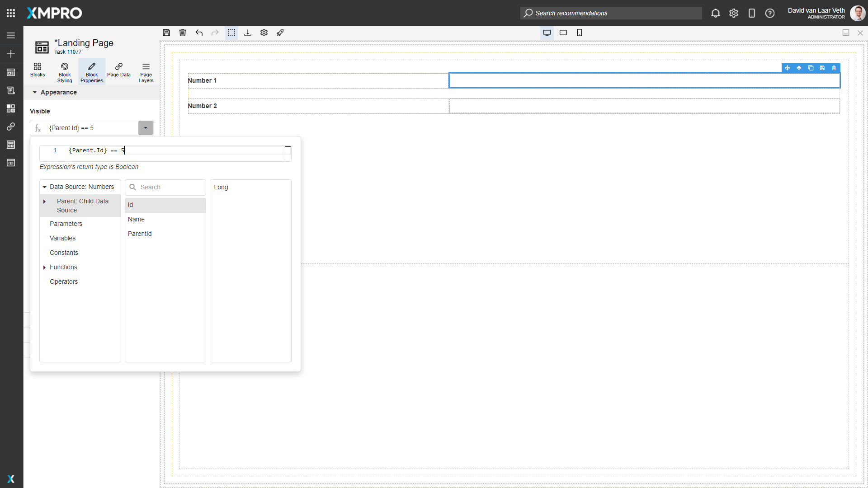Open the Page Layers tab
The width and height of the screenshot is (868, 488).
point(146,72)
